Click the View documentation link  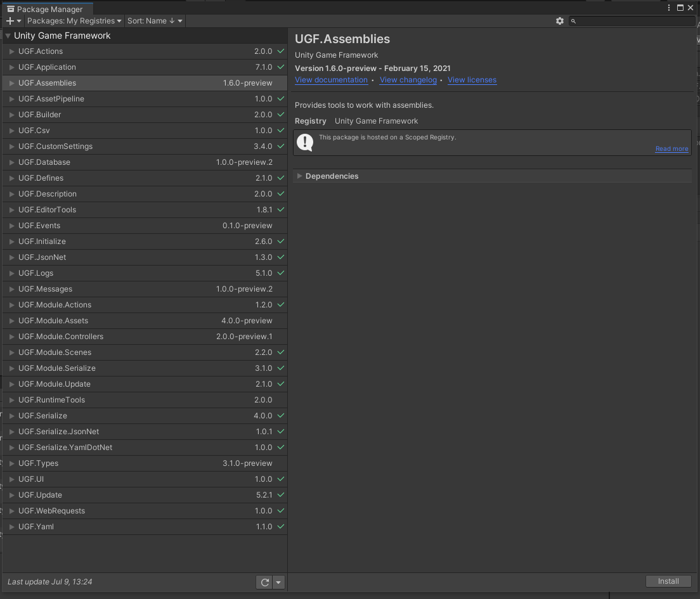331,80
